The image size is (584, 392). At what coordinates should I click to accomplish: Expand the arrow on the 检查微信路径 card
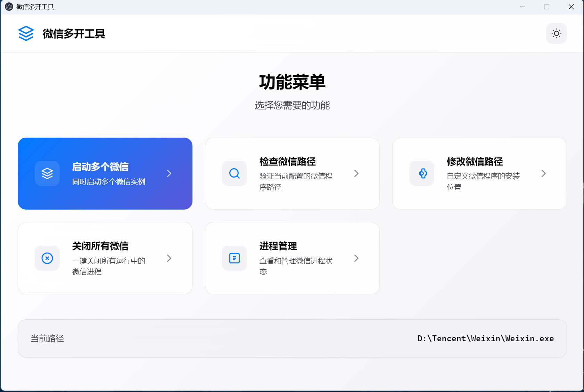356,173
